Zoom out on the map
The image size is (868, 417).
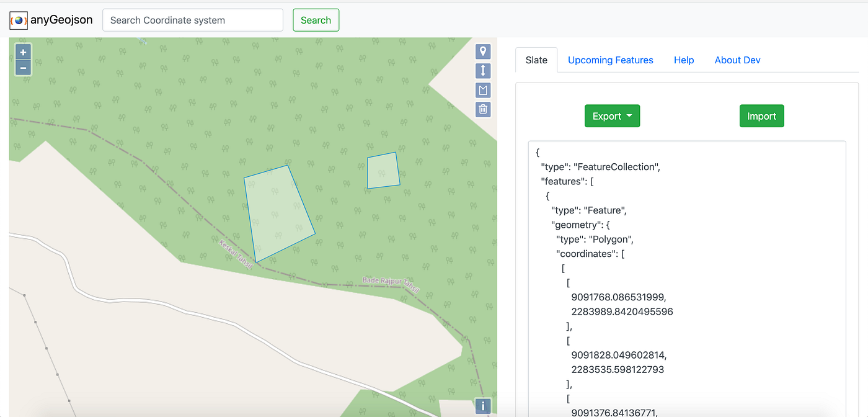(x=23, y=68)
